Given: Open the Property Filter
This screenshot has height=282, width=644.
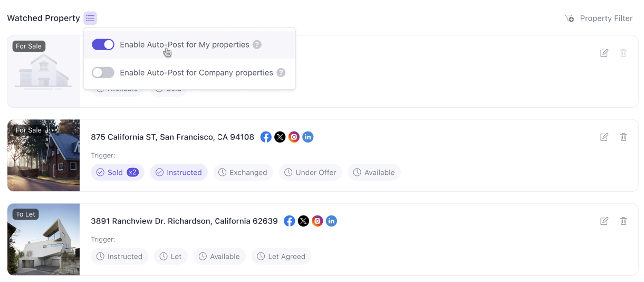Looking at the screenshot, I should click(x=599, y=18).
